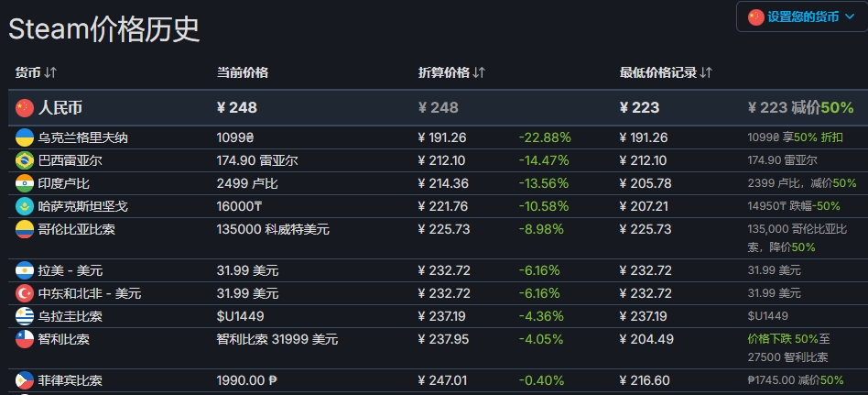Screen dimensions: 868x395
Task: Click the Colombia flag icon
Action: (x=25, y=229)
